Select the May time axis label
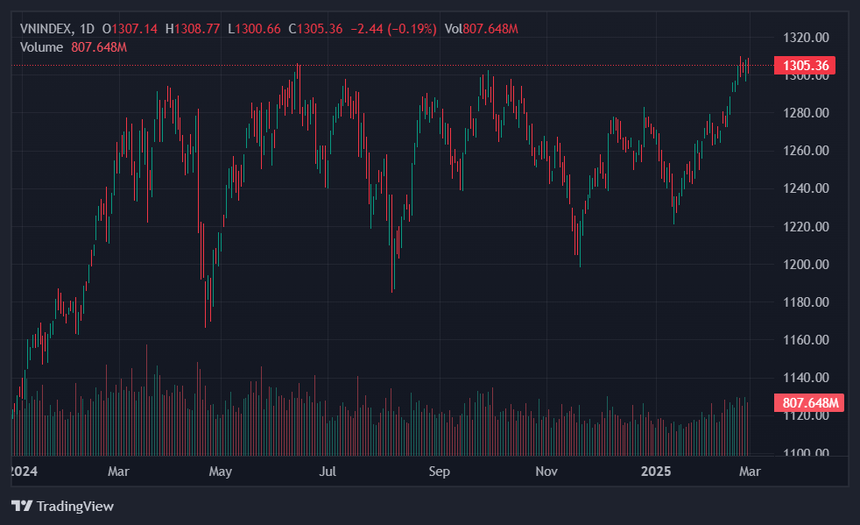This screenshot has height=525, width=860. 220,471
